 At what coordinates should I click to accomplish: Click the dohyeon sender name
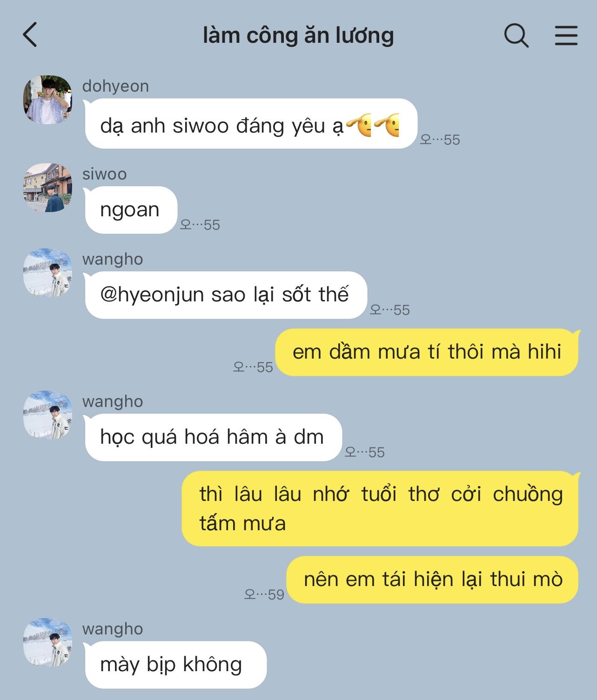pyautogui.click(x=115, y=86)
